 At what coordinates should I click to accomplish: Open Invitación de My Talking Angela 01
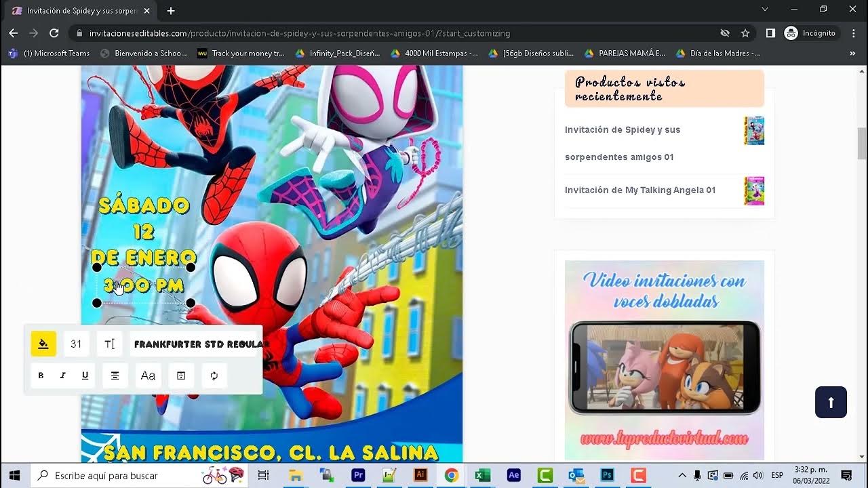tap(640, 190)
